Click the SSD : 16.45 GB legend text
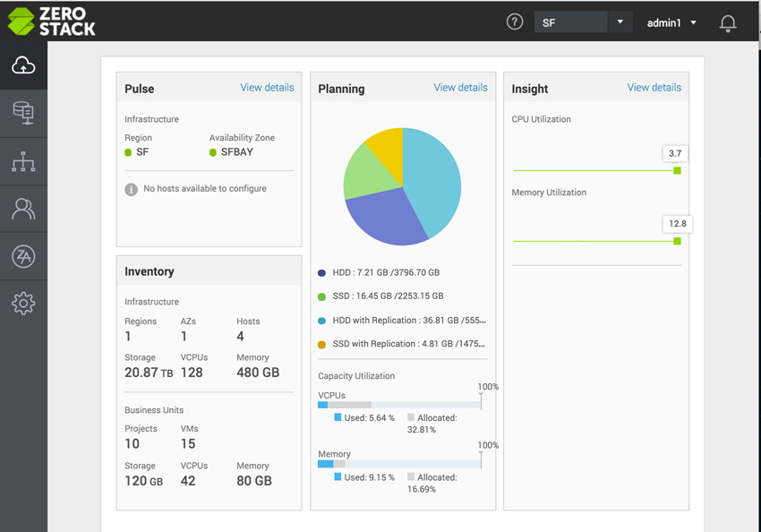Screen dimensions: 761x532 point(388,296)
